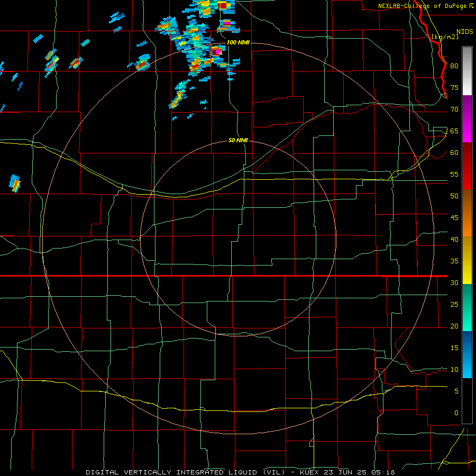Click the 30 value on the color scale
Viewport: 476px width, 476px height.
coord(454,282)
